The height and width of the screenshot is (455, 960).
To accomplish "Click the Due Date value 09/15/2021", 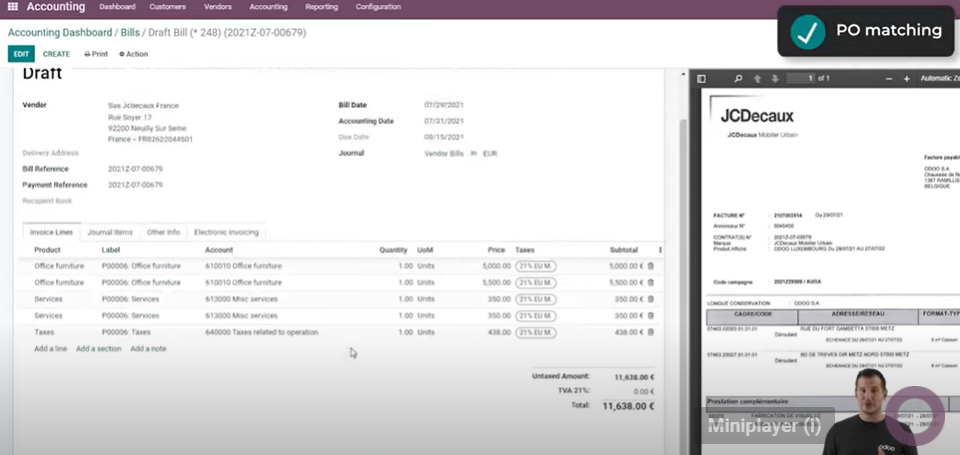I will click(x=444, y=137).
